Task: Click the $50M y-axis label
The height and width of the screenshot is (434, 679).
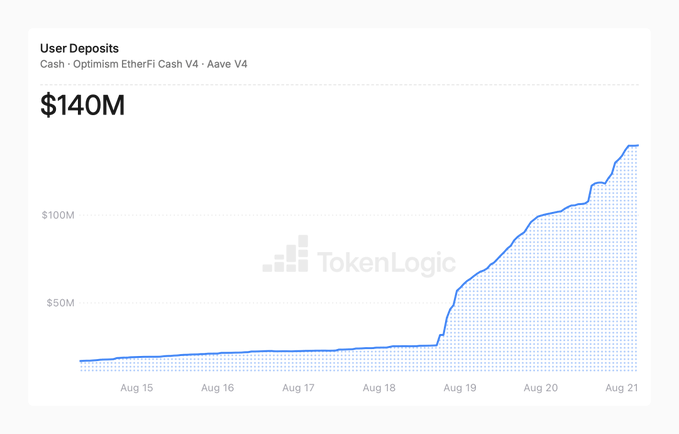Action: point(61,302)
